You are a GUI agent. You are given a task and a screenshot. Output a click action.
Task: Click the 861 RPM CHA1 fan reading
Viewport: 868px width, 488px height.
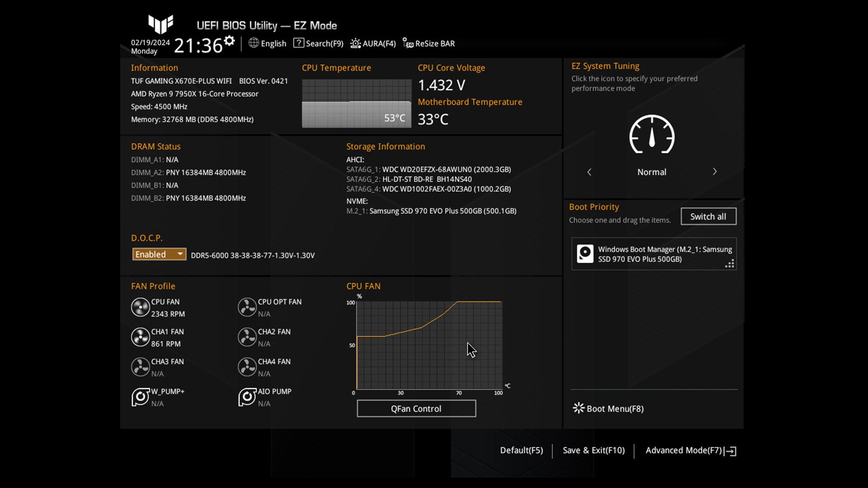tap(166, 344)
